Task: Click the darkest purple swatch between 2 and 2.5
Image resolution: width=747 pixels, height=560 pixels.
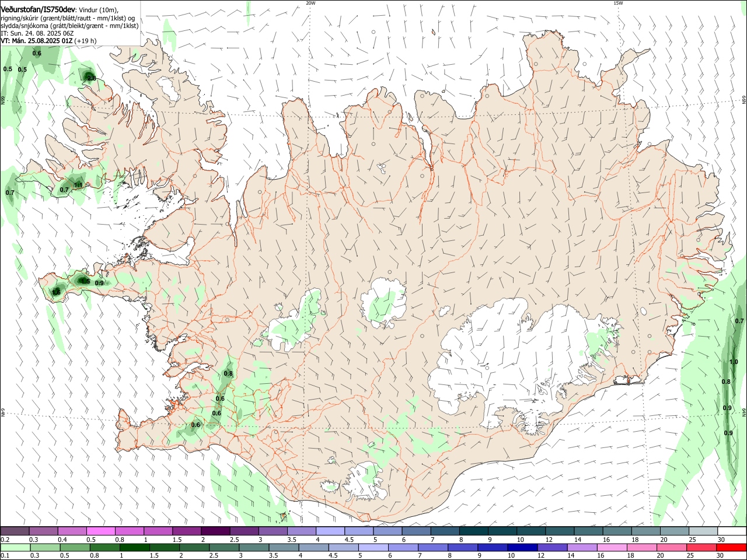Action: (x=215, y=531)
